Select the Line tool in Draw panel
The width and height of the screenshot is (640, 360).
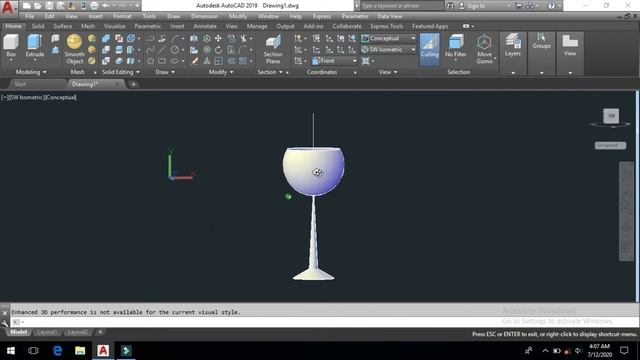[x=162, y=50]
